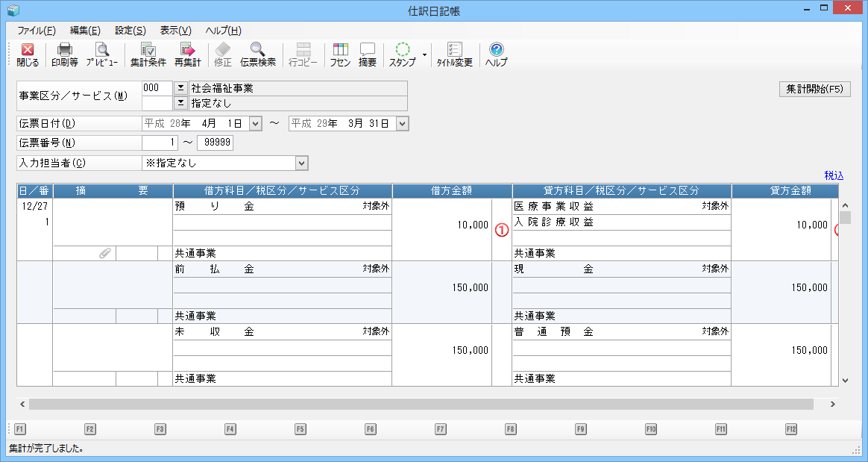Open タイトル変更 title change
The image size is (868, 462).
[454, 55]
